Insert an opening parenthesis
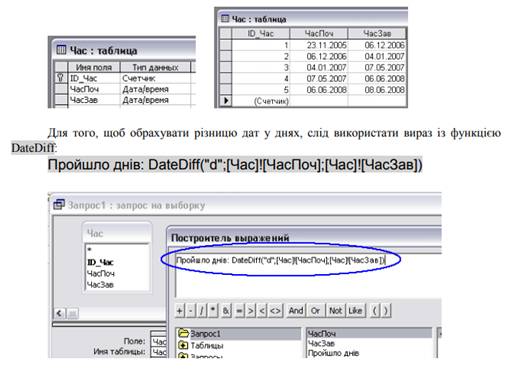 point(375,311)
